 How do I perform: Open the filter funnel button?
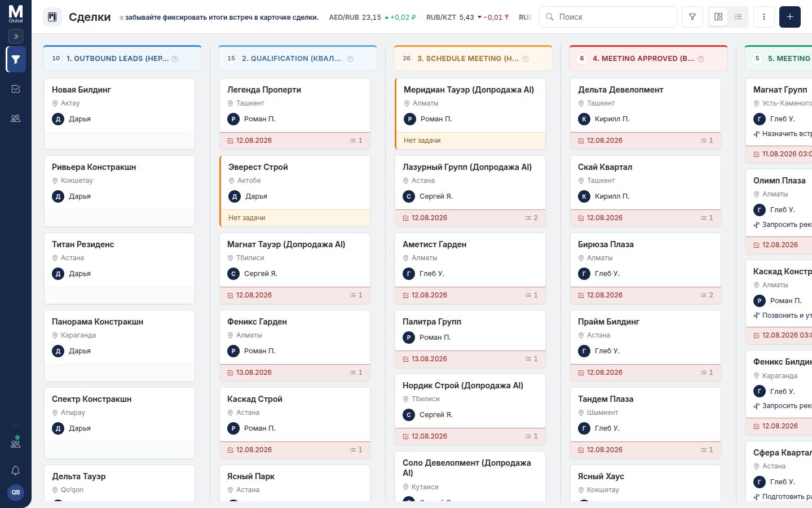coord(692,17)
